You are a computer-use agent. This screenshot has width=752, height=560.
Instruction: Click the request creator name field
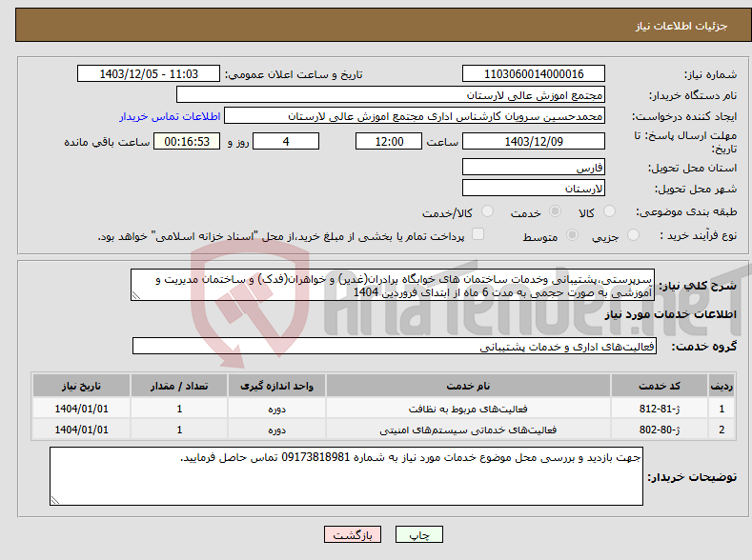tap(415, 116)
